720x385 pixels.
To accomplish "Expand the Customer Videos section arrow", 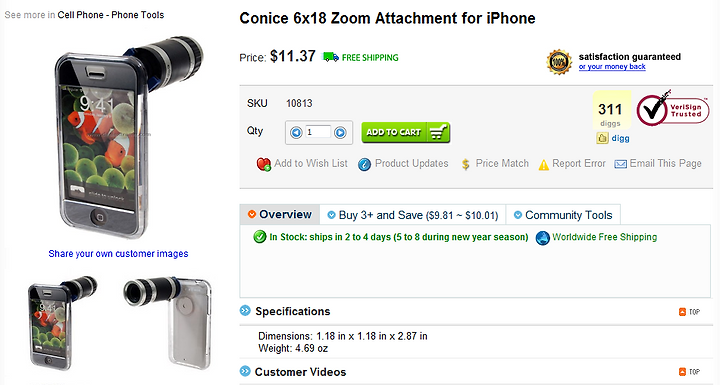I will [245, 371].
